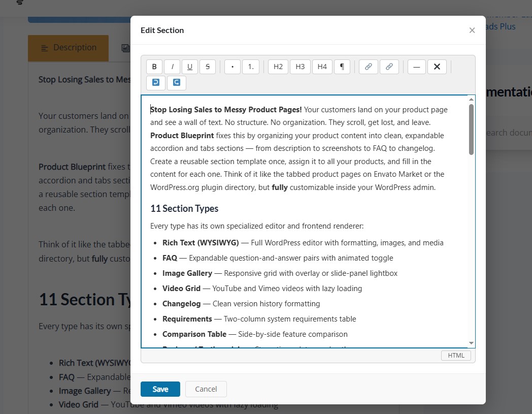
Task: Cancel editing the section
Action: [206, 389]
